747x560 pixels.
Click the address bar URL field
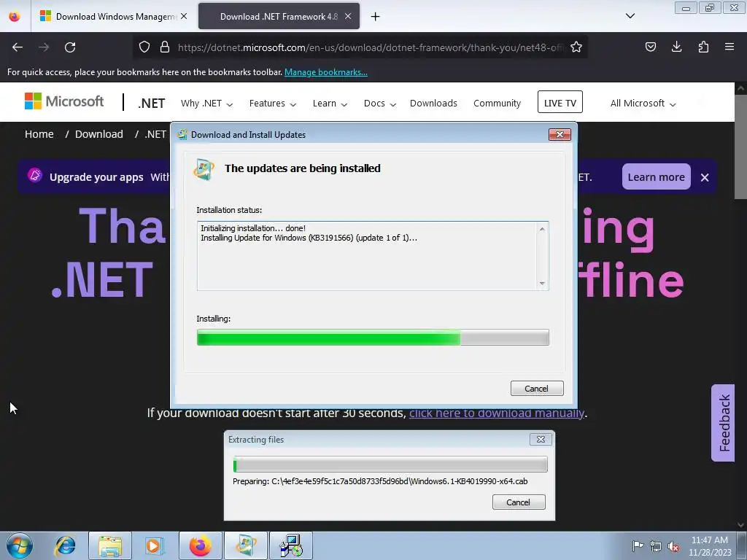click(x=369, y=47)
